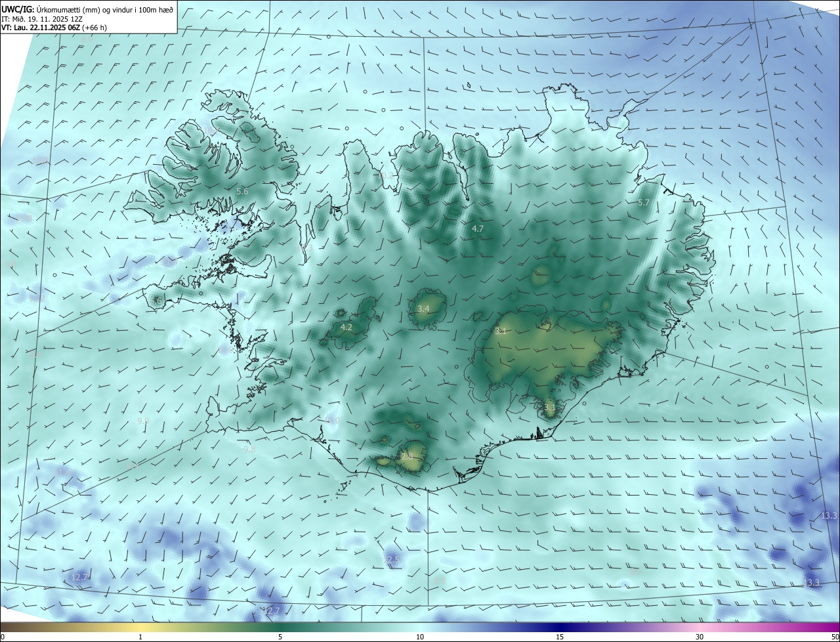Click the "VT: Lau. 22.11.2025 06Z (+66 h)" line
The width and height of the screenshot is (840, 642).
pyautogui.click(x=54, y=28)
